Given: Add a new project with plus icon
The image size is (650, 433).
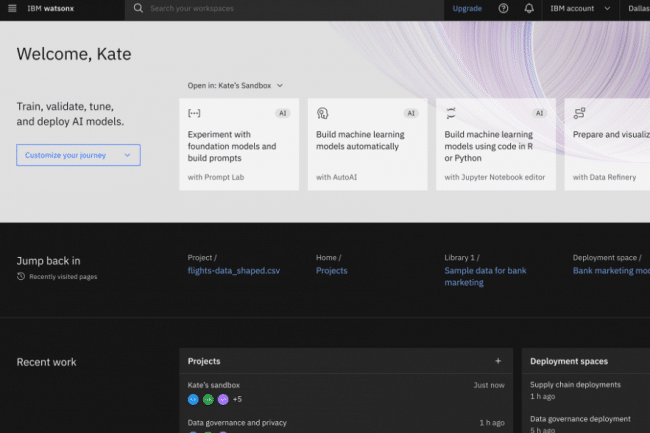Looking at the screenshot, I should click(x=498, y=361).
